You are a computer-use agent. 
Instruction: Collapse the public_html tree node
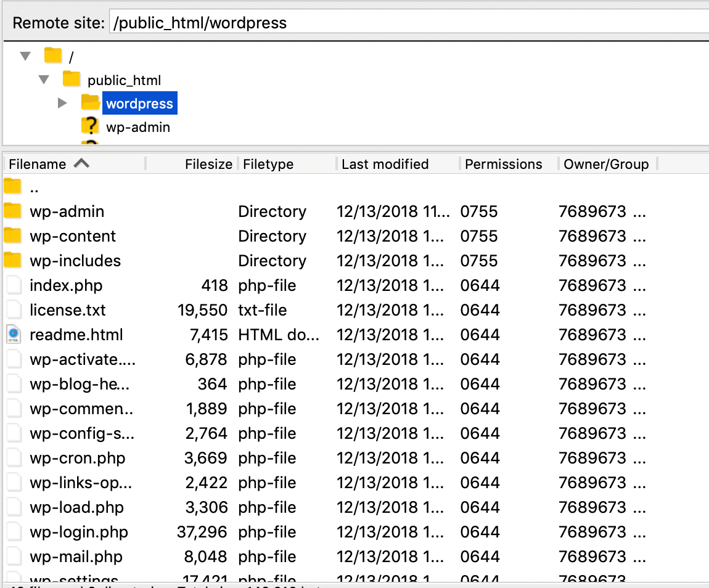click(44, 80)
